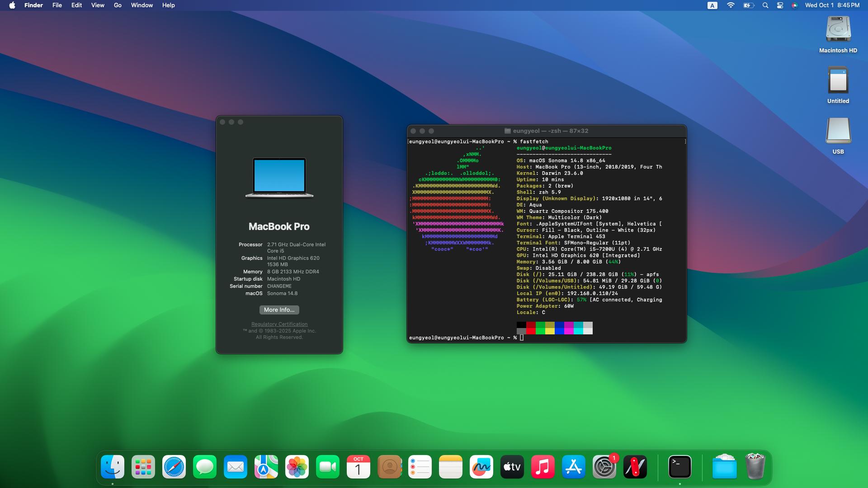Launch Launchpad from the Dock
The image size is (868, 488).
143,467
